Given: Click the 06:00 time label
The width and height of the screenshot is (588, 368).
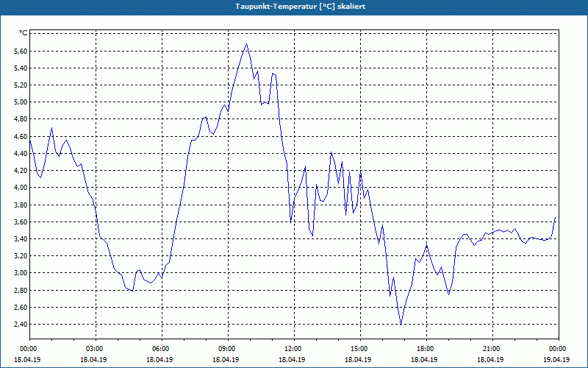Looking at the screenshot, I should pos(162,349).
